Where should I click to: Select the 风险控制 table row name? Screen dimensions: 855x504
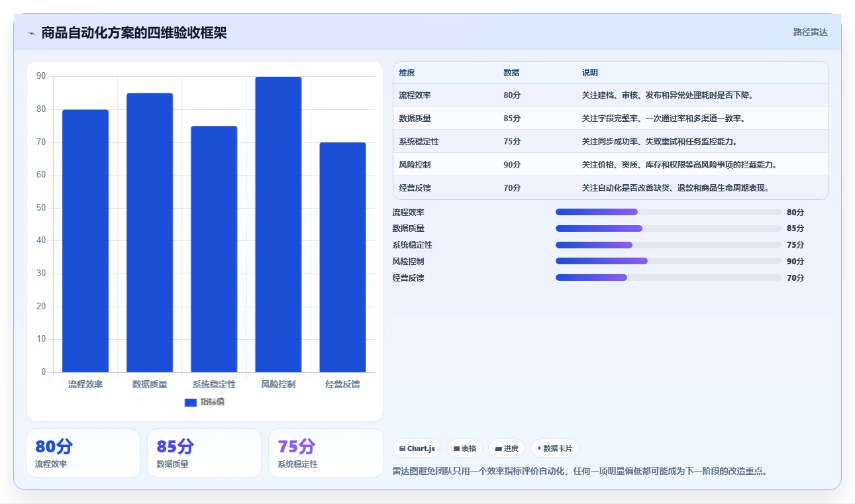point(415,165)
